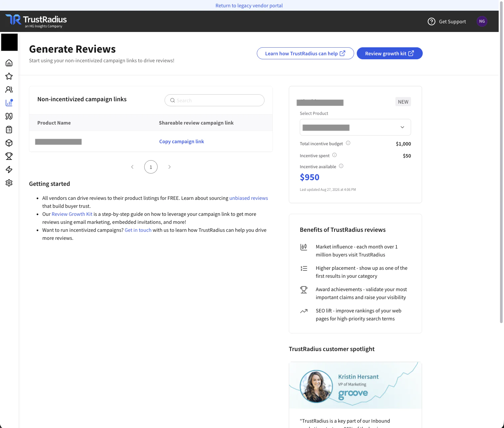Open the NG user avatar menu

pos(482,21)
